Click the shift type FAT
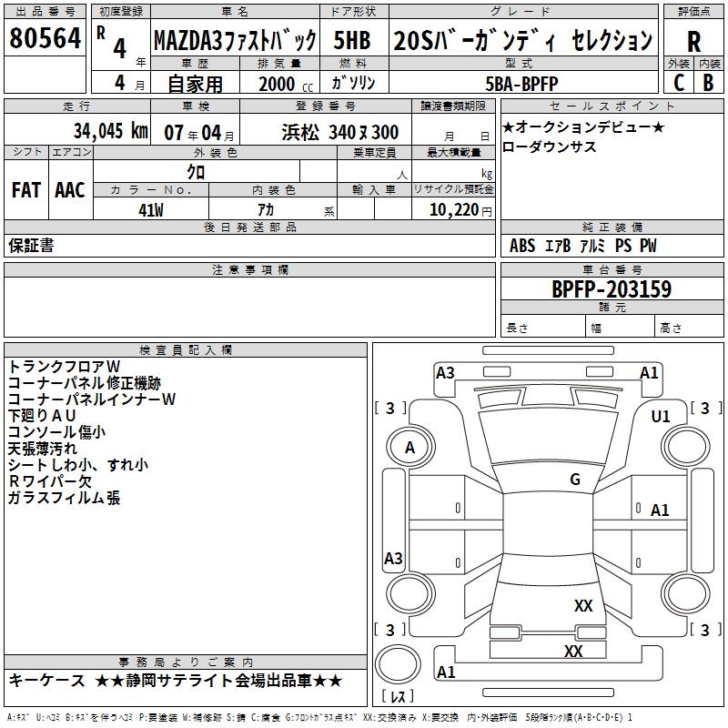The image size is (728, 728). 26,190
